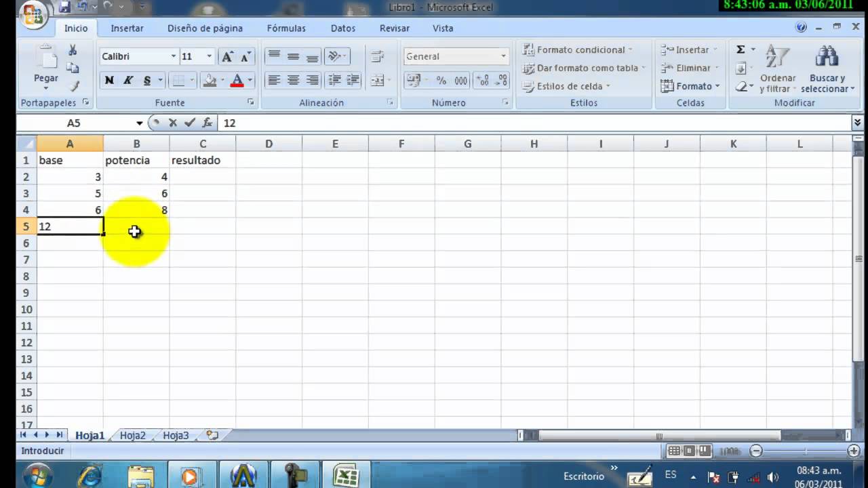The width and height of the screenshot is (868, 488).
Task: Toggle bold formatting with the N icon
Action: [x=109, y=80]
